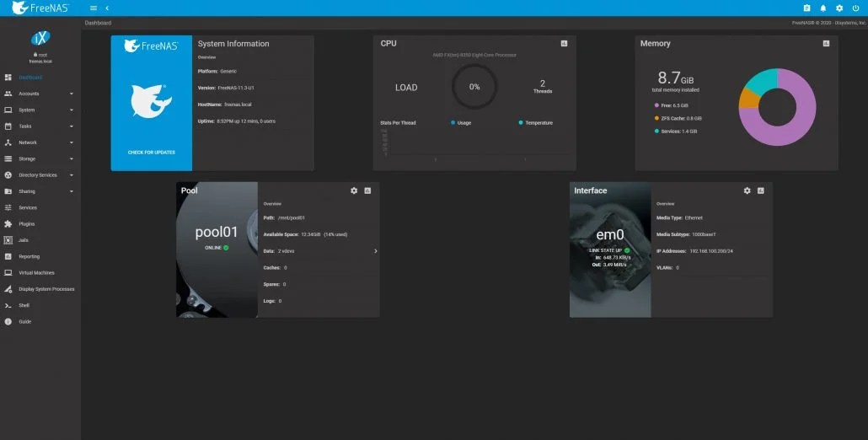This screenshot has width=868, height=440.
Task: Click the Display System Processes icon
Action: (8, 289)
